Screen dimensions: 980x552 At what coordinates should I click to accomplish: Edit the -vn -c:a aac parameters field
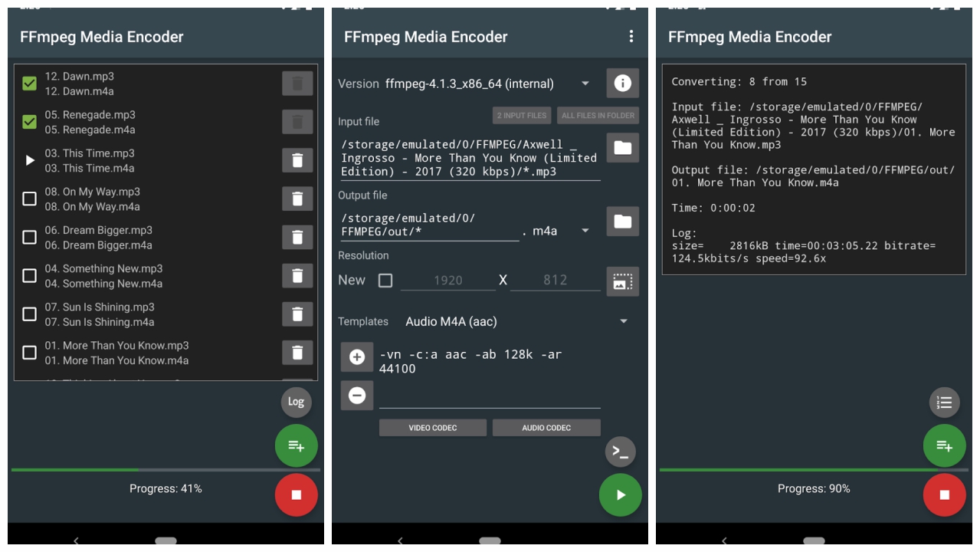coord(490,362)
